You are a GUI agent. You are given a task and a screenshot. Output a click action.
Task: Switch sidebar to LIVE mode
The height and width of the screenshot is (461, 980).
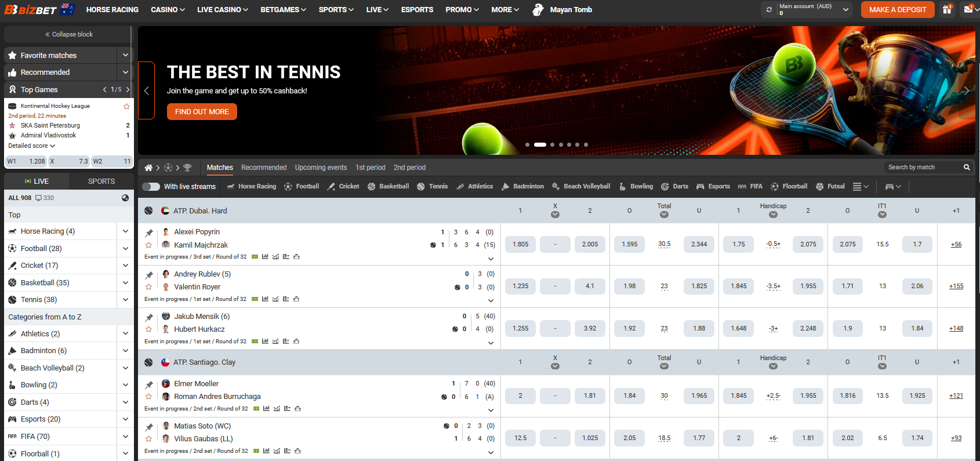click(x=37, y=181)
